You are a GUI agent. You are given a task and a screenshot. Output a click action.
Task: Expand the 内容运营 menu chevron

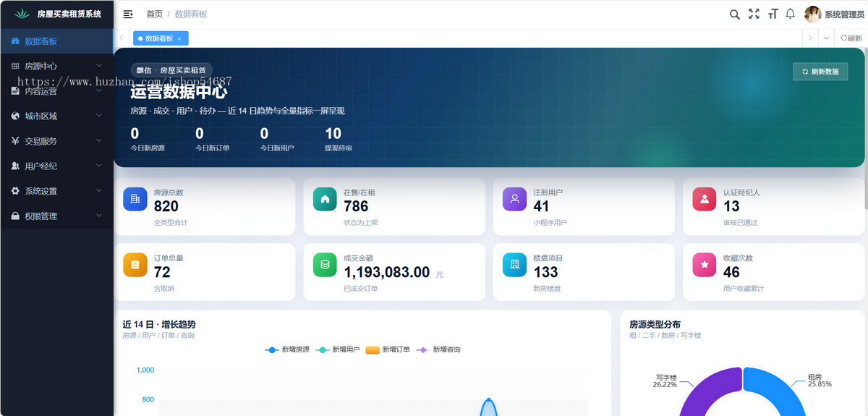[x=99, y=90]
